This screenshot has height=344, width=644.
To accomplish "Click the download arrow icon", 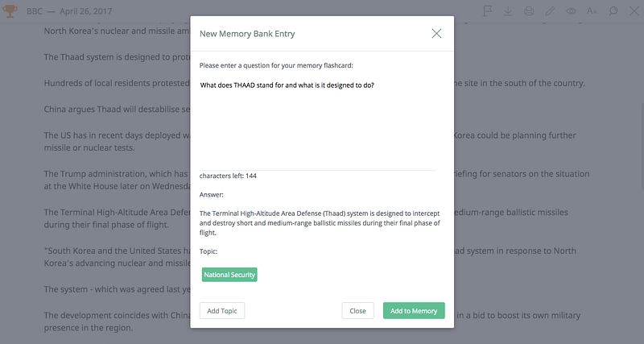I will (x=508, y=11).
